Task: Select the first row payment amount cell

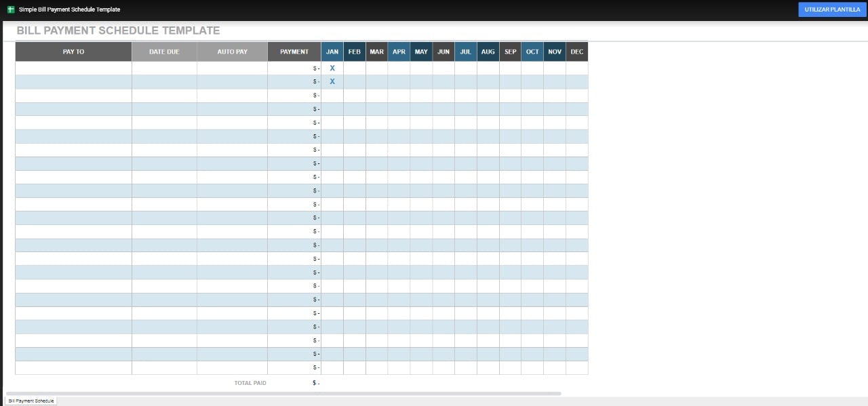Action: coord(294,68)
